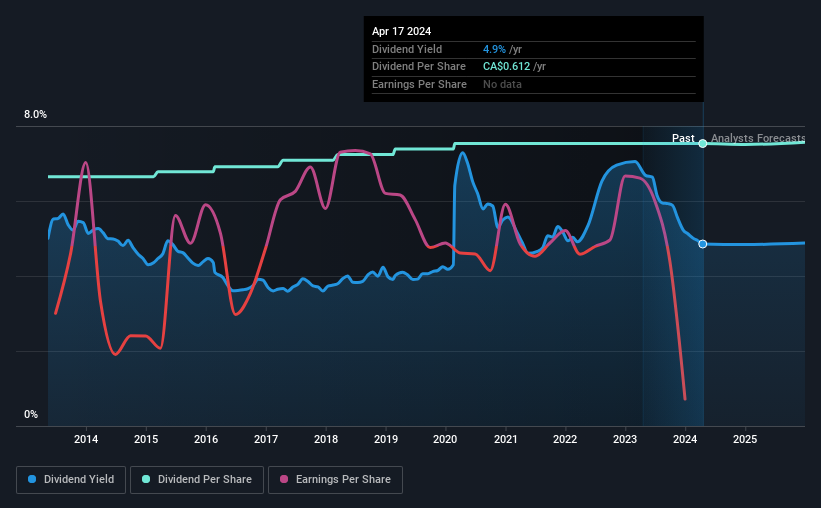821x508 pixels.
Task: Click the 2019 x-axis label
Action: tap(386, 439)
